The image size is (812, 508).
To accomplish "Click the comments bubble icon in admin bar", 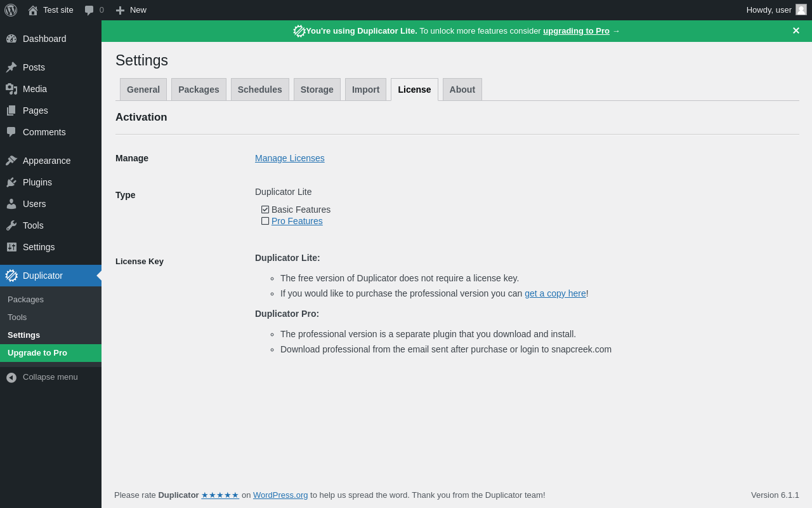I will point(89,10).
